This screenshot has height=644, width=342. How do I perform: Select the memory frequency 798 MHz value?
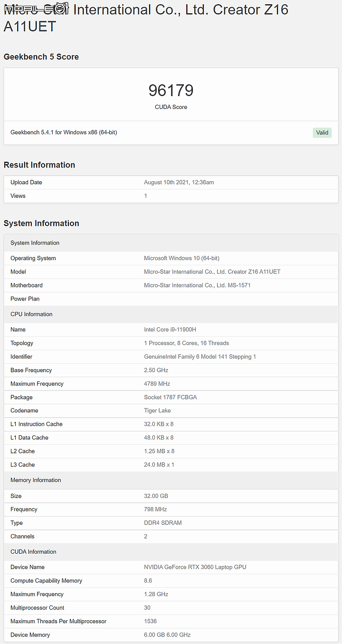pos(155,509)
